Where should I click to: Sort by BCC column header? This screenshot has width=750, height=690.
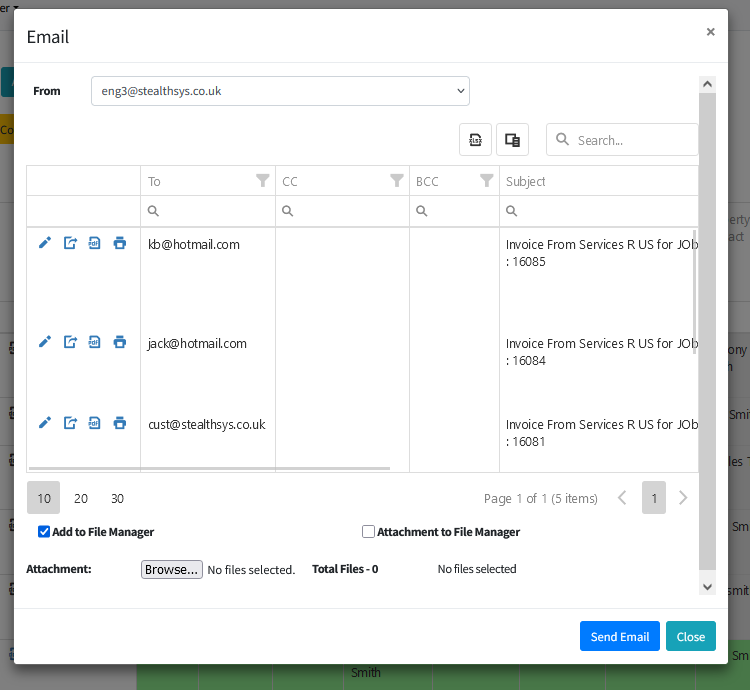coord(427,181)
